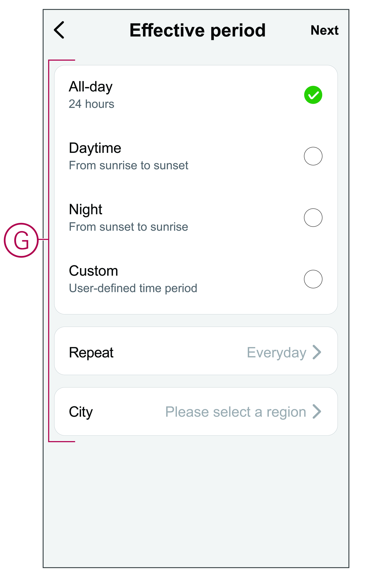392x577 pixels.
Task: Tap the Next button
Action: pos(324,30)
